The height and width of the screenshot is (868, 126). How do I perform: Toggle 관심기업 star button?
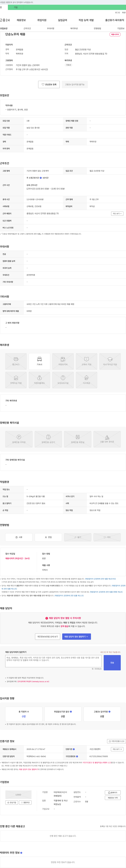coord(12,803)
